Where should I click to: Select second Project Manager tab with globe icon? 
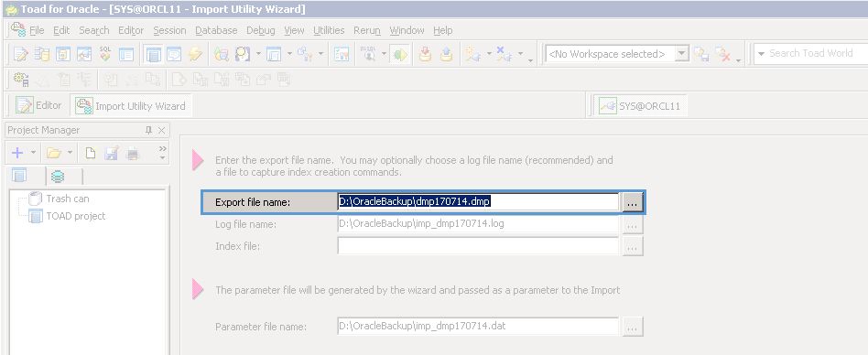tap(58, 177)
